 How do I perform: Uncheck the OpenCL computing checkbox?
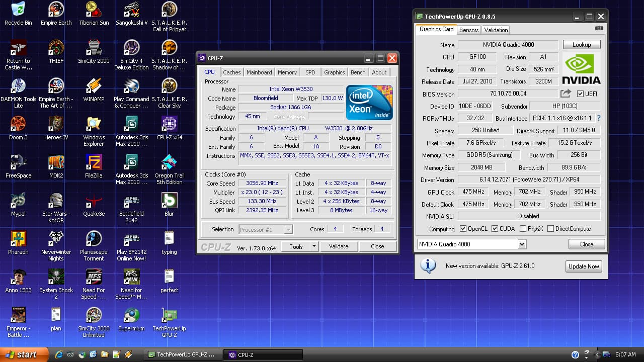point(463,229)
